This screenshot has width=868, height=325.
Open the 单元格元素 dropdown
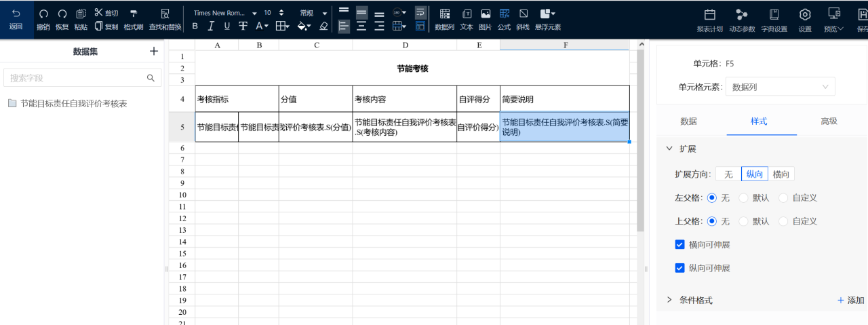click(780, 87)
